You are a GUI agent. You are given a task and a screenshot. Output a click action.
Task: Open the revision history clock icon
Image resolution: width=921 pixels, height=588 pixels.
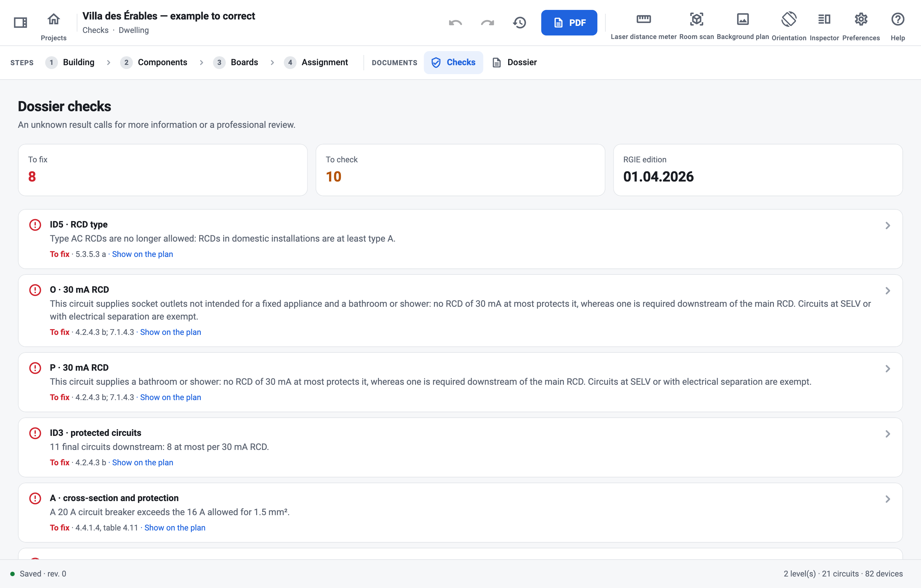tap(519, 23)
